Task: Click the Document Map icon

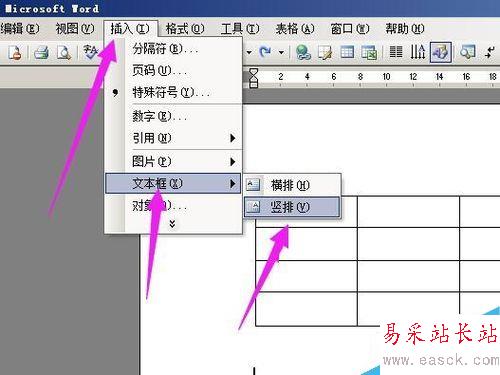Action: [x=467, y=52]
